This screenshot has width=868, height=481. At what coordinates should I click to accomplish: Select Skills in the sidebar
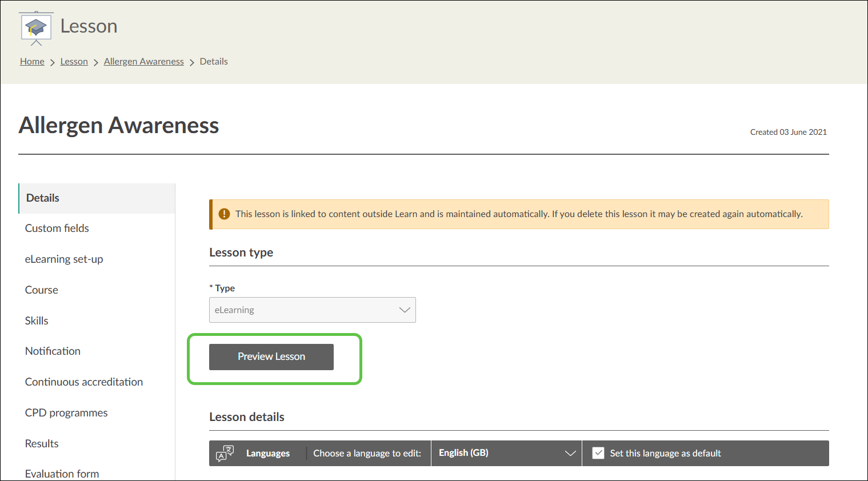click(37, 321)
